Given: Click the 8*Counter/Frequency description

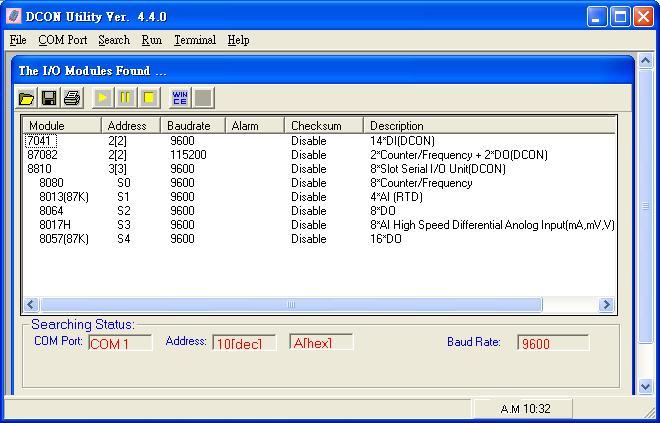Looking at the screenshot, I should 421,183.
